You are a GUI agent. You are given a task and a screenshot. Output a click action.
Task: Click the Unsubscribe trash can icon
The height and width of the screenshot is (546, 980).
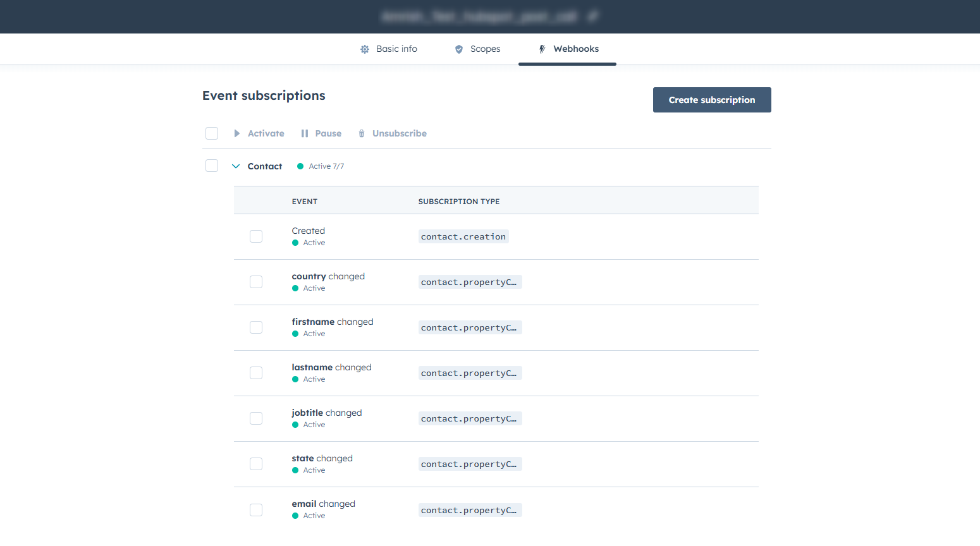point(362,133)
